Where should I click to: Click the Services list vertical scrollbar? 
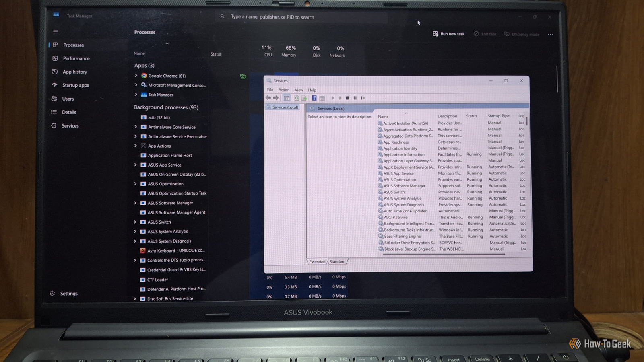click(526, 121)
